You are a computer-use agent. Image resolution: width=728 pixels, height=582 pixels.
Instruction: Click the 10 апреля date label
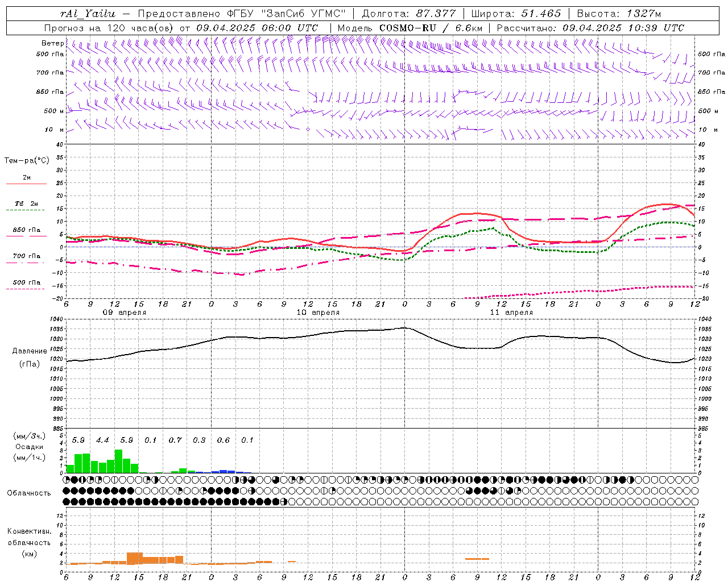[x=318, y=313]
